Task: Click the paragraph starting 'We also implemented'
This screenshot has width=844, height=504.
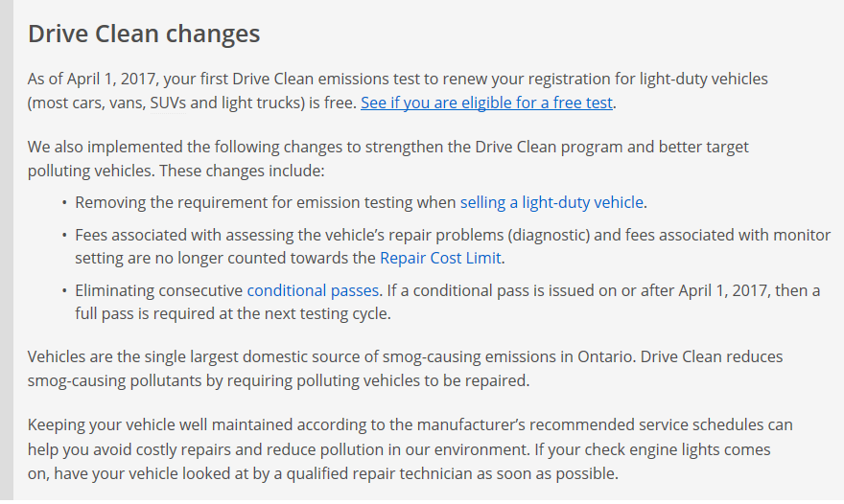Action: click(x=388, y=159)
